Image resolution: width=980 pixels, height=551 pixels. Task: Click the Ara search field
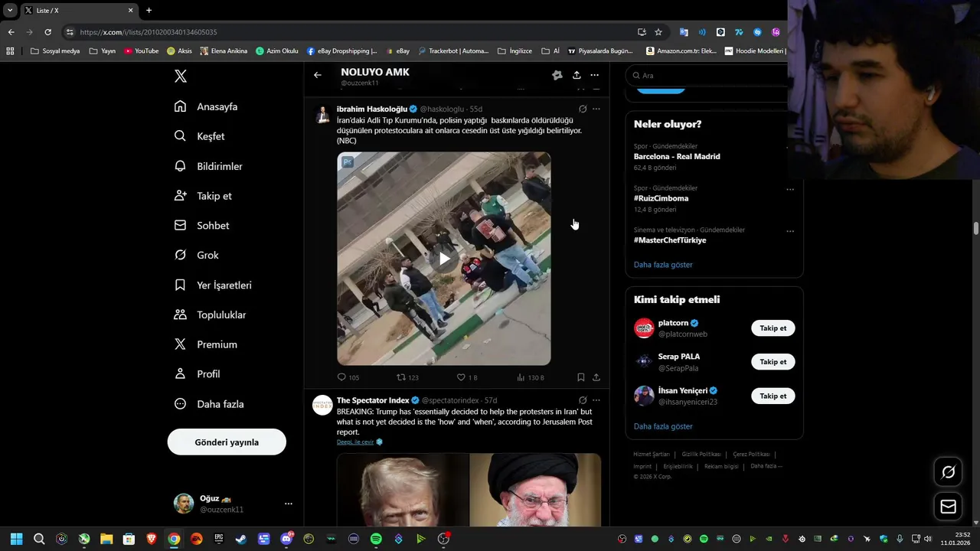point(708,76)
